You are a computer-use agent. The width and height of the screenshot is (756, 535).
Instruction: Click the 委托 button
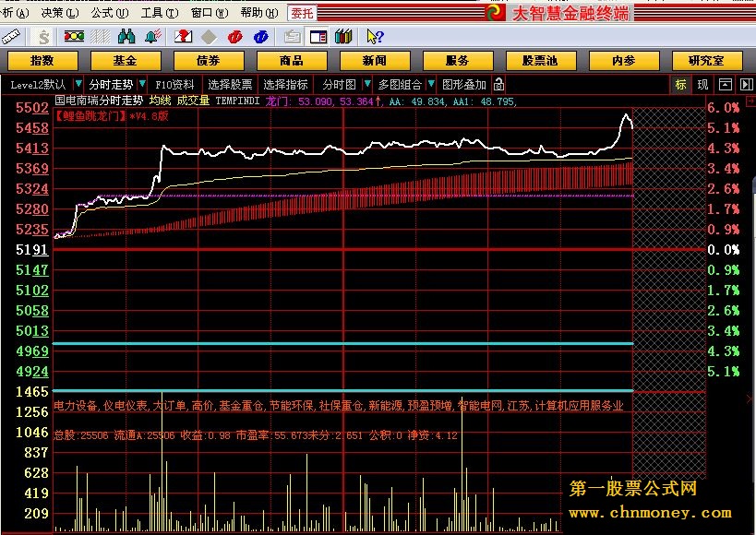point(302,13)
